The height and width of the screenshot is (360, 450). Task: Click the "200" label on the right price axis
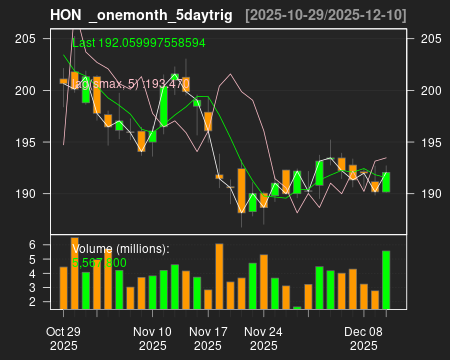(x=431, y=90)
